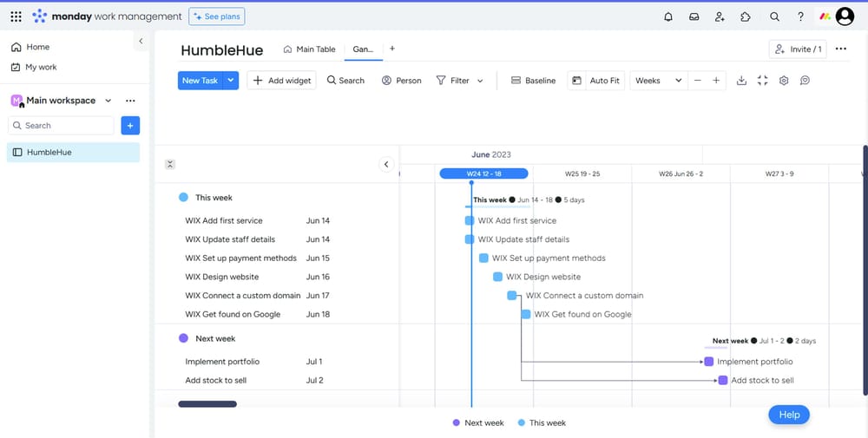This screenshot has height=438, width=868.
Task: Click the horizontal scrollbar under task list
Action: pos(207,404)
